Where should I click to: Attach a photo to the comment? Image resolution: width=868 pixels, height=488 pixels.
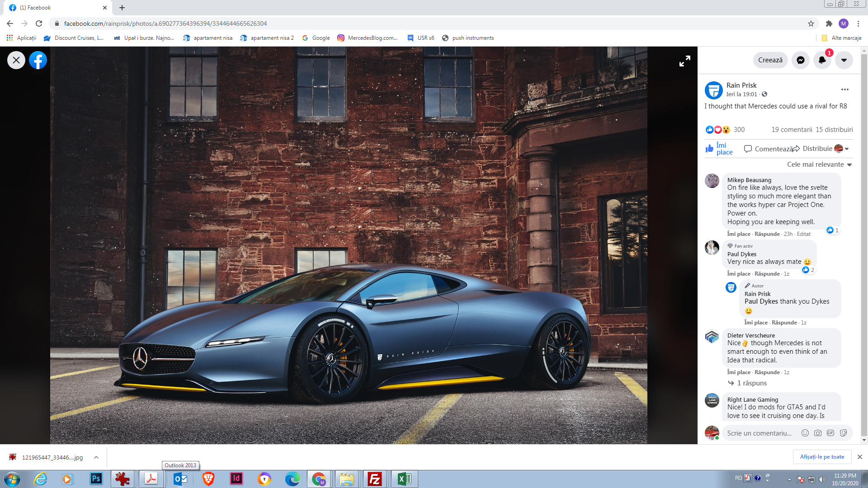click(818, 433)
